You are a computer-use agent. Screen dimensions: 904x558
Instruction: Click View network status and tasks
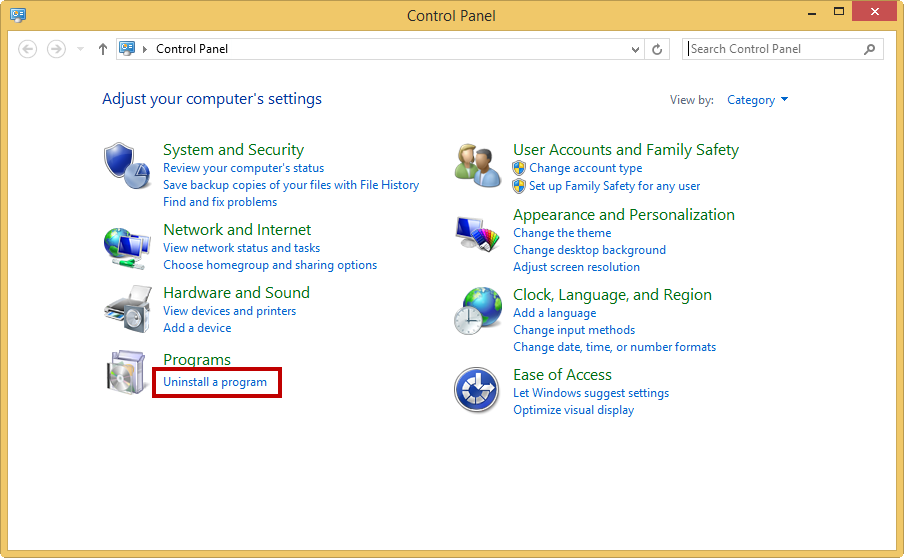[242, 248]
